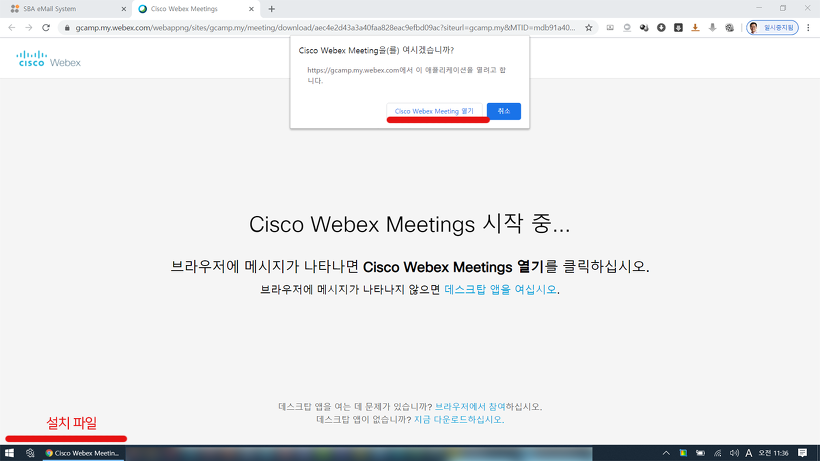Open the Chrome profile paused button
This screenshot has height=461, width=820.
coord(772,28)
